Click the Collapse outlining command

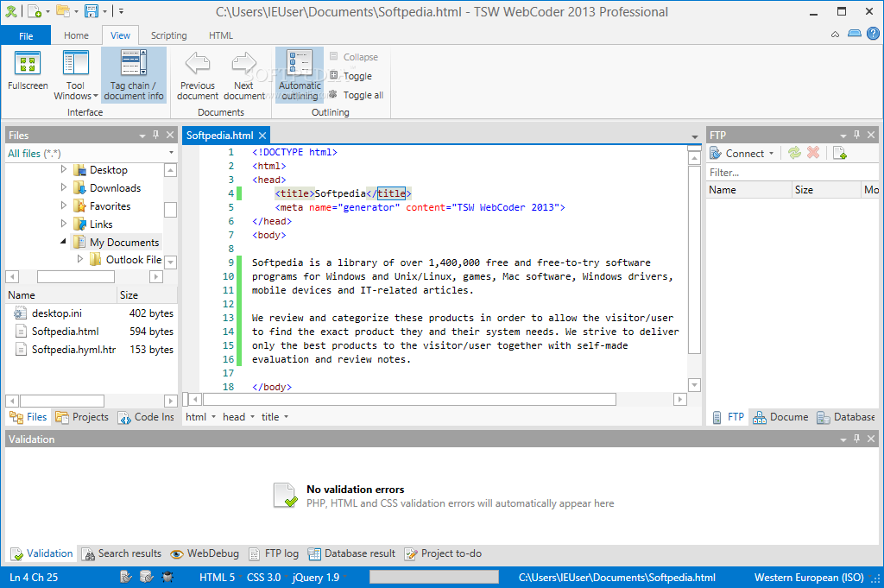click(353, 57)
